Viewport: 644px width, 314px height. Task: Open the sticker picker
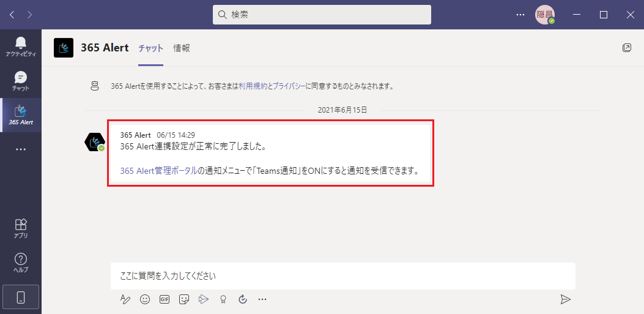pyautogui.click(x=184, y=299)
